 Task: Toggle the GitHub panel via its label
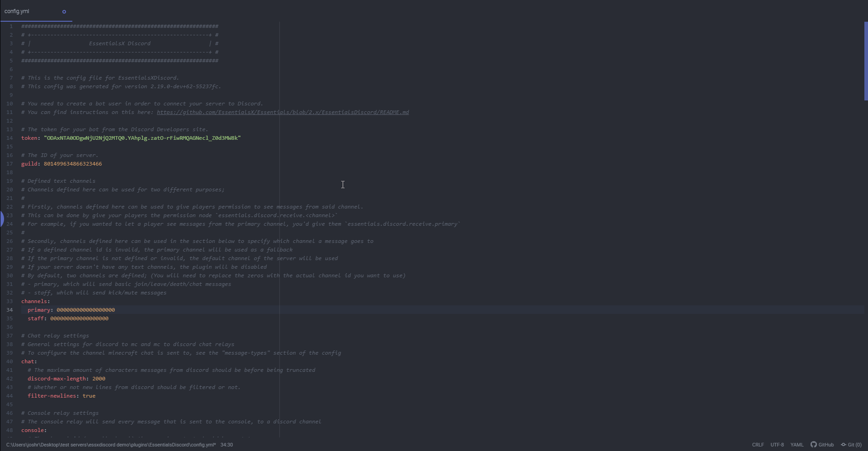(x=826, y=445)
